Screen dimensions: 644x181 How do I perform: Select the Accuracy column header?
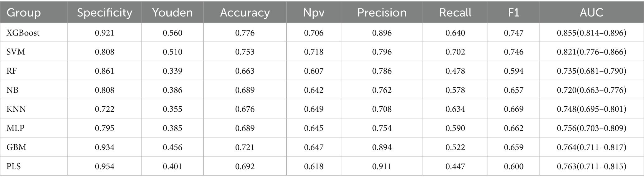click(x=245, y=12)
